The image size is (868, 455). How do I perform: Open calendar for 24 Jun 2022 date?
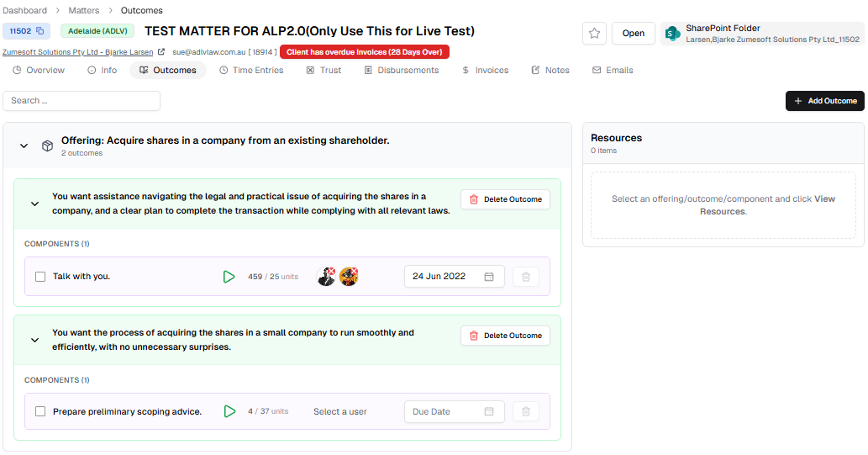click(489, 277)
